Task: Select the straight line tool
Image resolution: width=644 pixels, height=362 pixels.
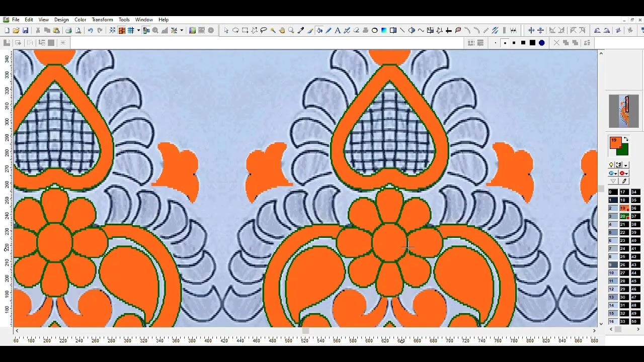Action: [x=402, y=31]
